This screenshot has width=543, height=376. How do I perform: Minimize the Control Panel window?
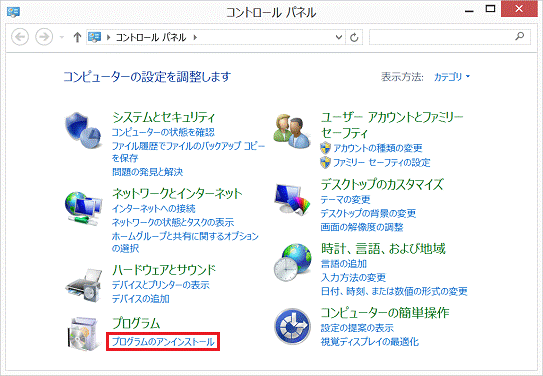coord(469,10)
